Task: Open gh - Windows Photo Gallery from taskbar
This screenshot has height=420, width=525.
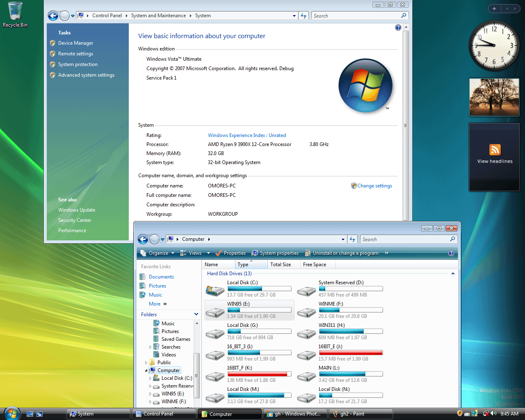Action: point(295,413)
